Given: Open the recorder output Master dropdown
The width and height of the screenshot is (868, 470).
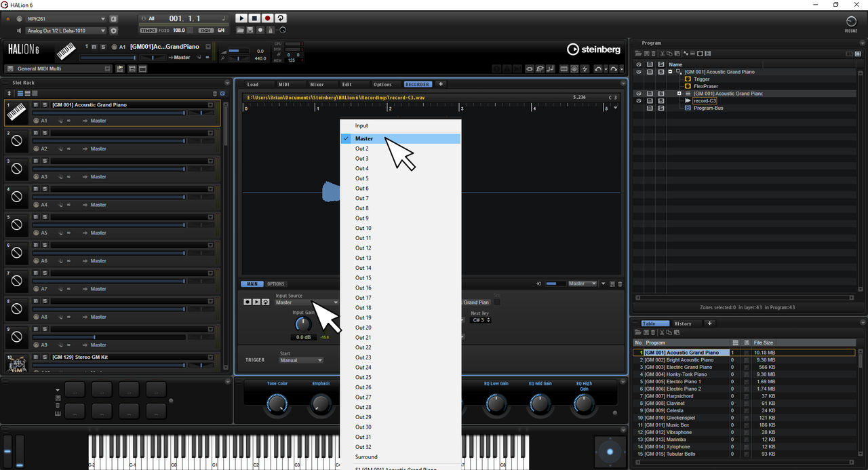Looking at the screenshot, I should [583, 283].
